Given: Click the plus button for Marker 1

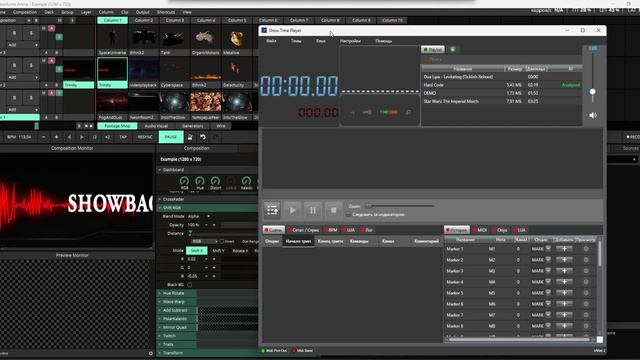Looking at the screenshot, I should pyautogui.click(x=564, y=249).
